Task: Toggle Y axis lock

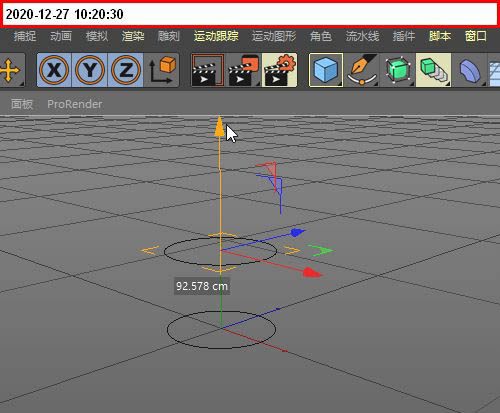Action: pyautogui.click(x=90, y=70)
